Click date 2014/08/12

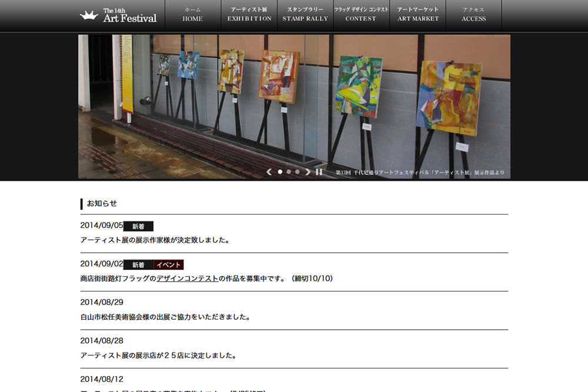(x=102, y=379)
